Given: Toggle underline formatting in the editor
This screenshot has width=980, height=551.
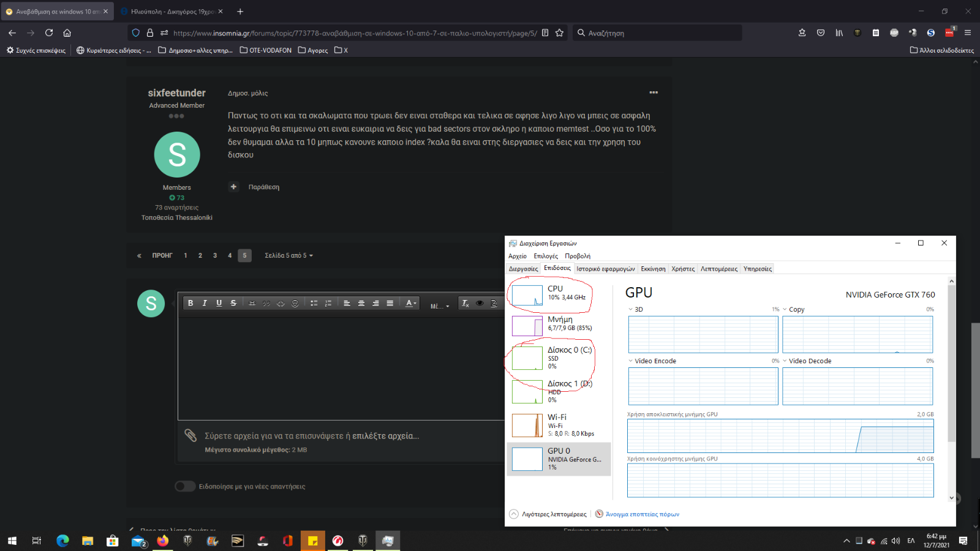Looking at the screenshot, I should point(219,303).
